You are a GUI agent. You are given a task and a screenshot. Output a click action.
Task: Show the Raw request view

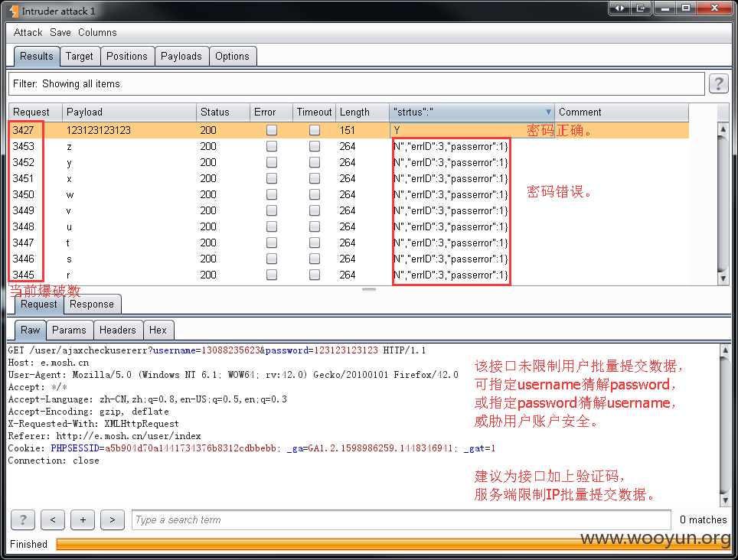[x=30, y=330]
